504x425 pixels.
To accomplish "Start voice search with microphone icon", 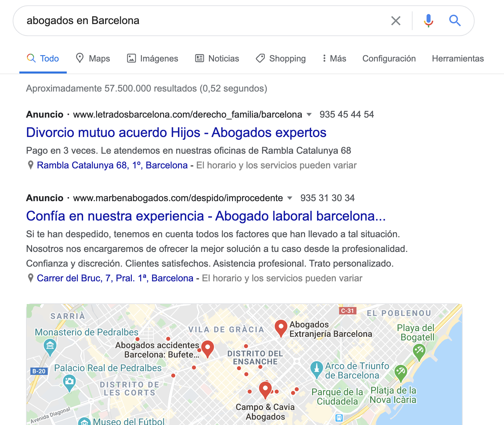I will tap(429, 21).
